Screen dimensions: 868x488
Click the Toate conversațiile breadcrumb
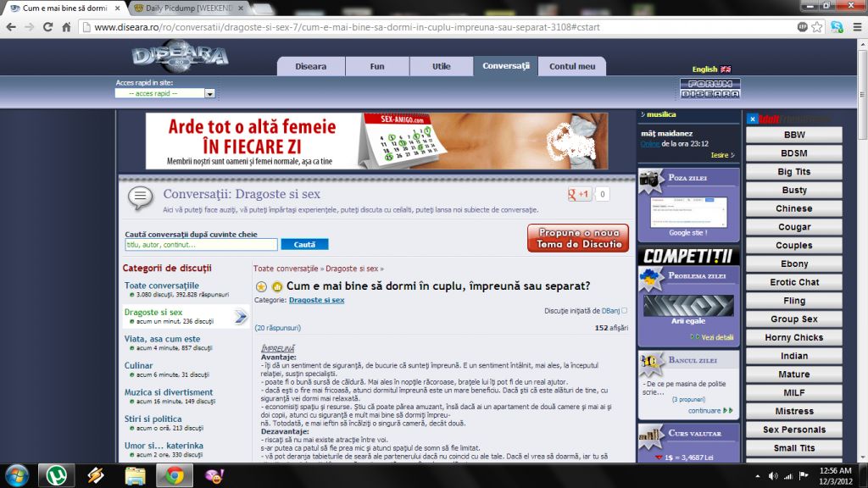click(286, 269)
